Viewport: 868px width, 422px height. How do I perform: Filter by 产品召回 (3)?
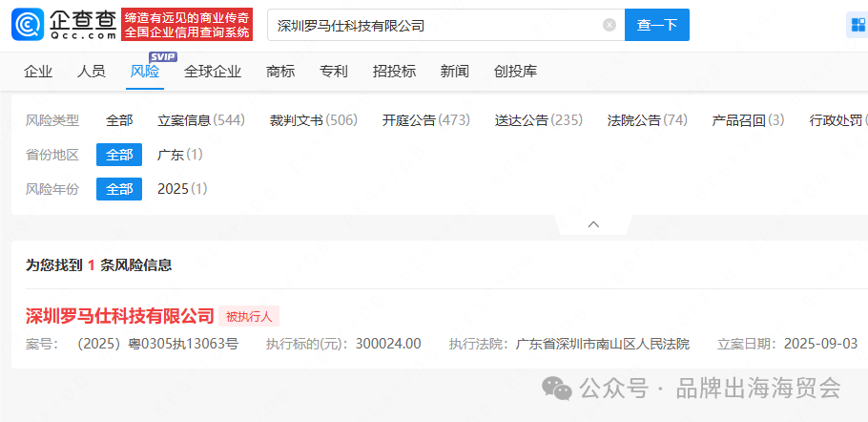[748, 120]
